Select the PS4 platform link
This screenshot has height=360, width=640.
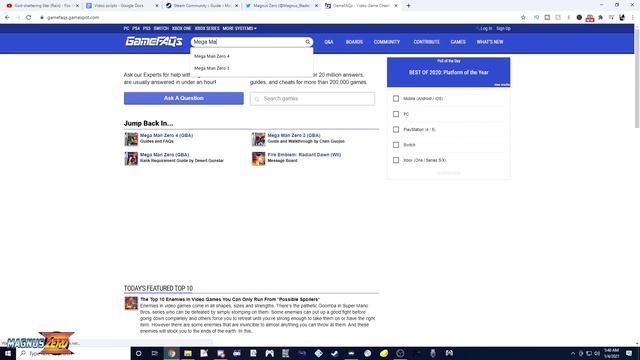pos(136,29)
